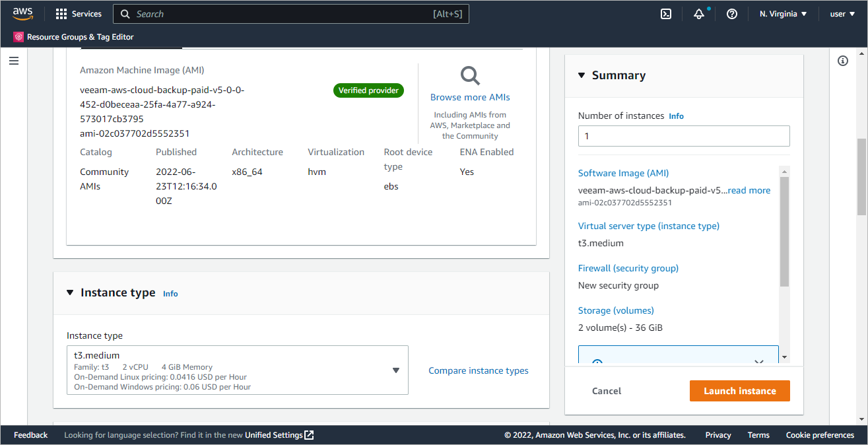Open Virtual server type (instance type) link
The image size is (868, 445).
[x=649, y=226]
